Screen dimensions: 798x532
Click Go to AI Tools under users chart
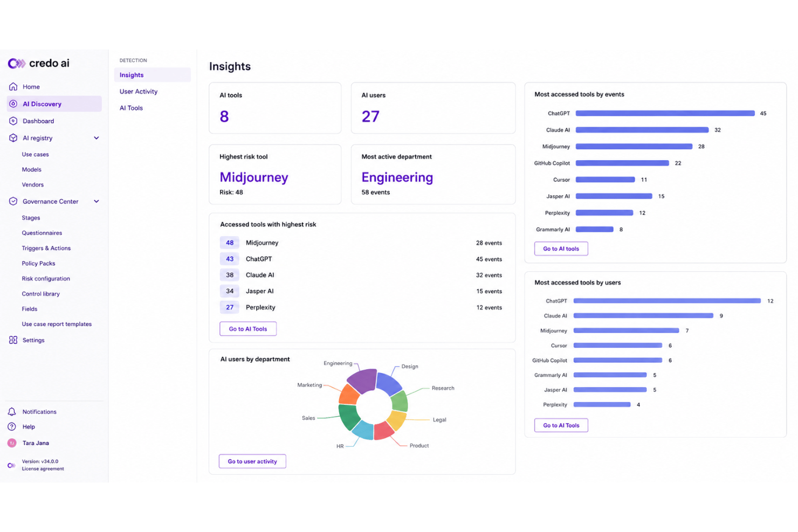click(561, 425)
